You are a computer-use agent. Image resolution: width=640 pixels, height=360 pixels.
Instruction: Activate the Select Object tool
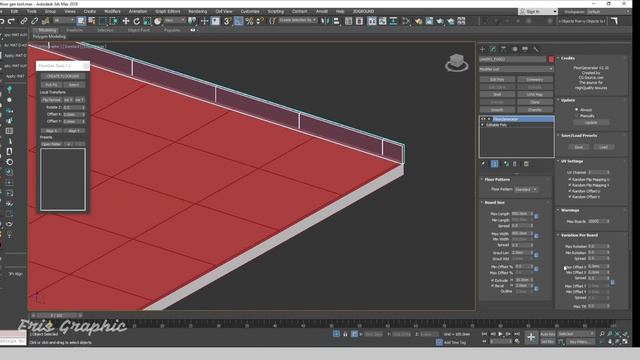[x=81, y=21]
